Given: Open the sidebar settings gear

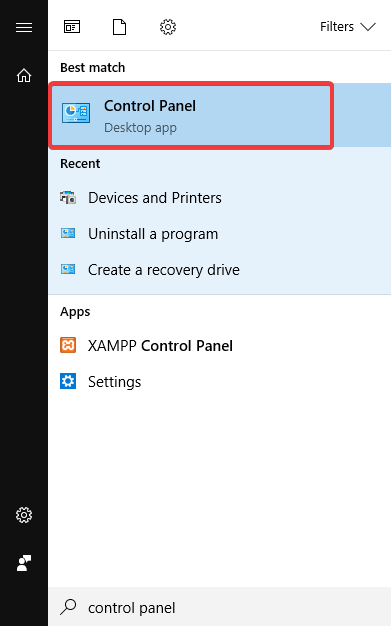Looking at the screenshot, I should coord(24,515).
